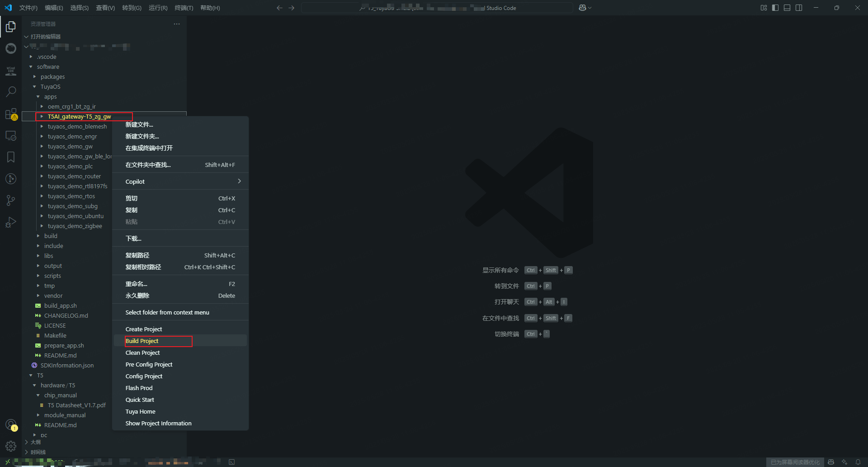Choose Config Project entry
Screen dimensions: 868x467
(180, 376)
